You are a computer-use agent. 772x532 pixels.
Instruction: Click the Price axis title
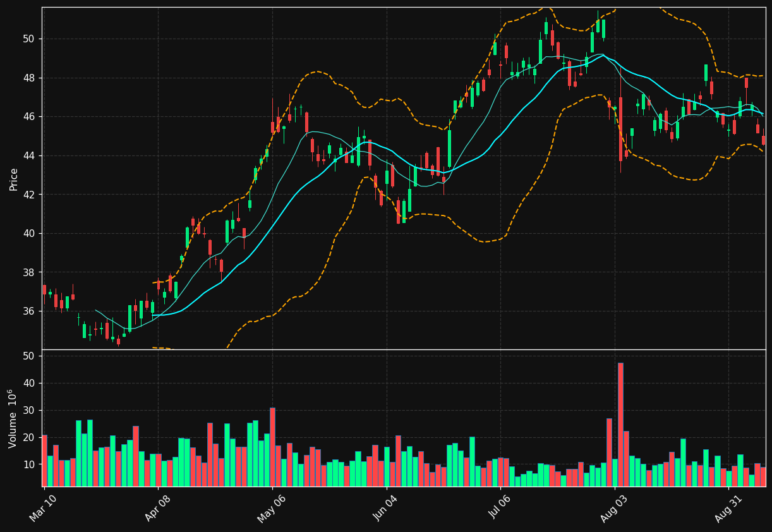pos(13,179)
